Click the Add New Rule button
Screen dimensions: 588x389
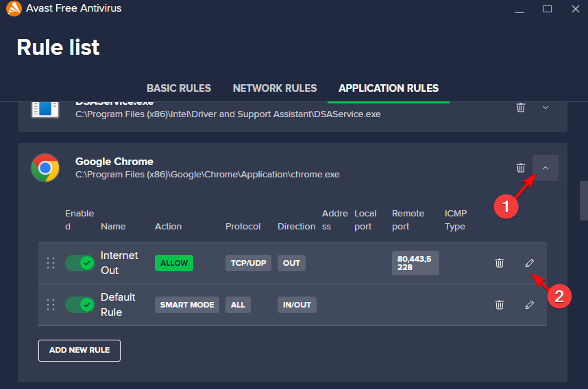point(79,351)
